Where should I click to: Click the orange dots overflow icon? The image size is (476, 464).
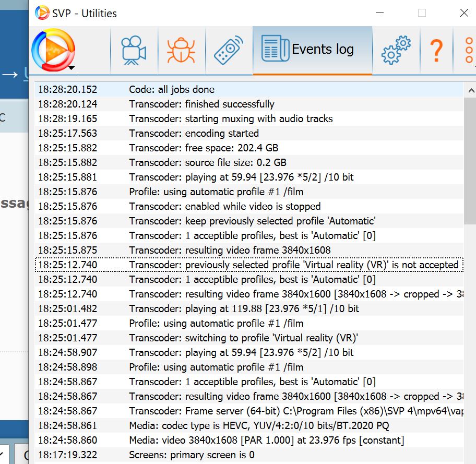point(469,50)
